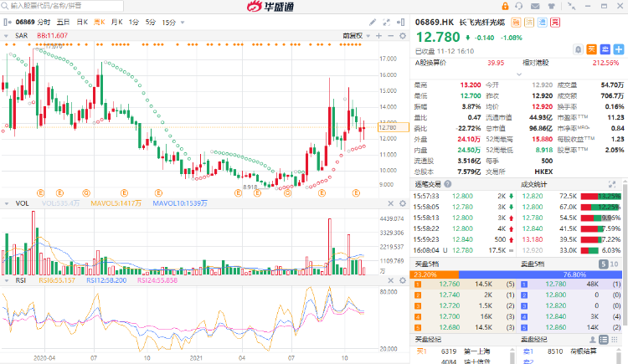Close the RSI indicator panel
The height and width of the screenshot is (364, 628).
pos(390,280)
